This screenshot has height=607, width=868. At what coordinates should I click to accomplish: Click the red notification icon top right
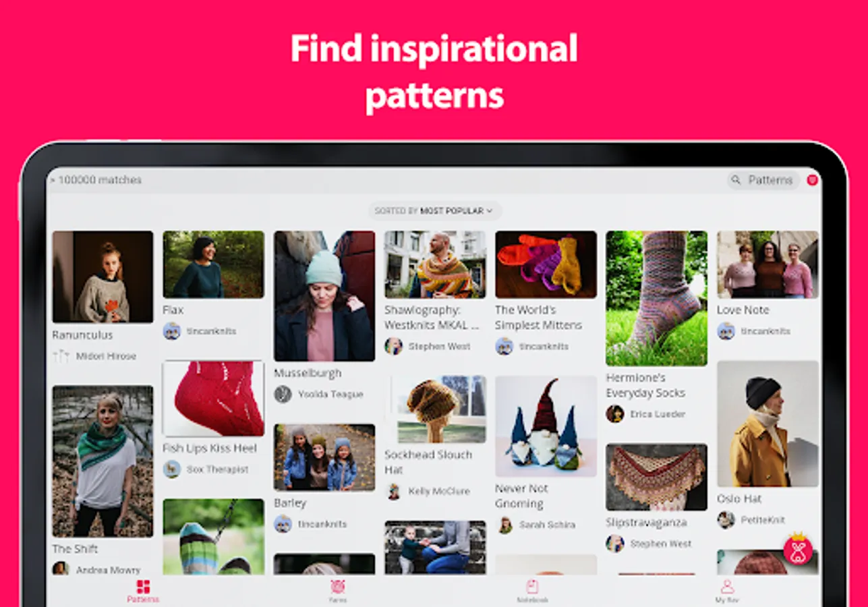[812, 180]
